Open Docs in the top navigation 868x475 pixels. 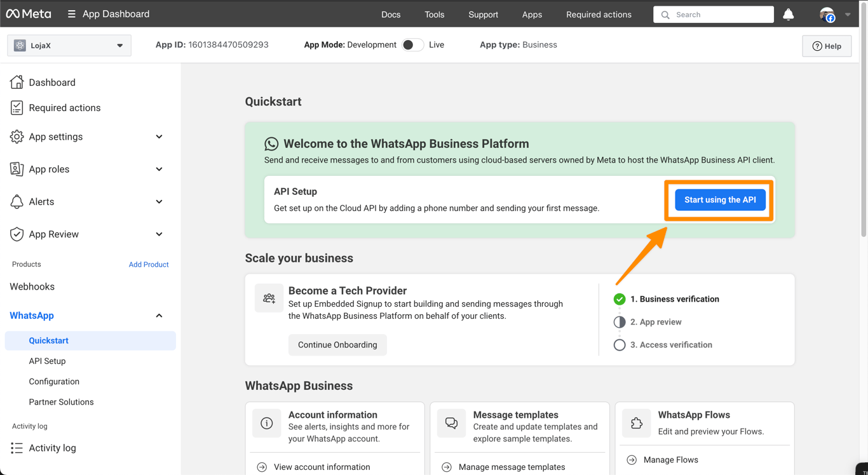pos(391,15)
